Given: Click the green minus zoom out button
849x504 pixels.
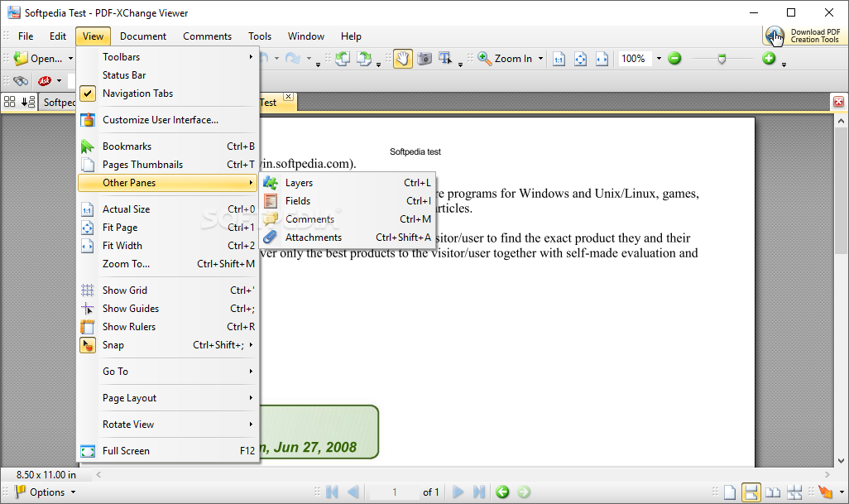Looking at the screenshot, I should point(674,59).
